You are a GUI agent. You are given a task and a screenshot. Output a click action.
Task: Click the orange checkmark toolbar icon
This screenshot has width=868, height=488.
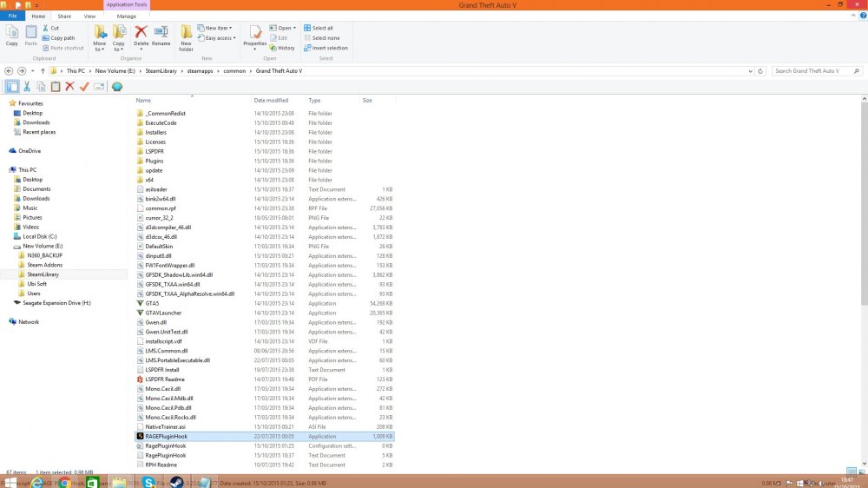click(x=84, y=87)
